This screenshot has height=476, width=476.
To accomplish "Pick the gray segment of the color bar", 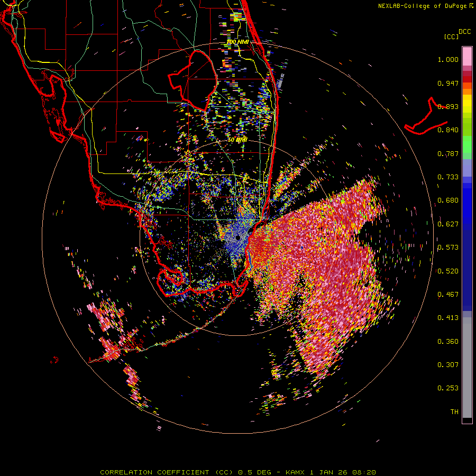I will (x=467, y=368).
